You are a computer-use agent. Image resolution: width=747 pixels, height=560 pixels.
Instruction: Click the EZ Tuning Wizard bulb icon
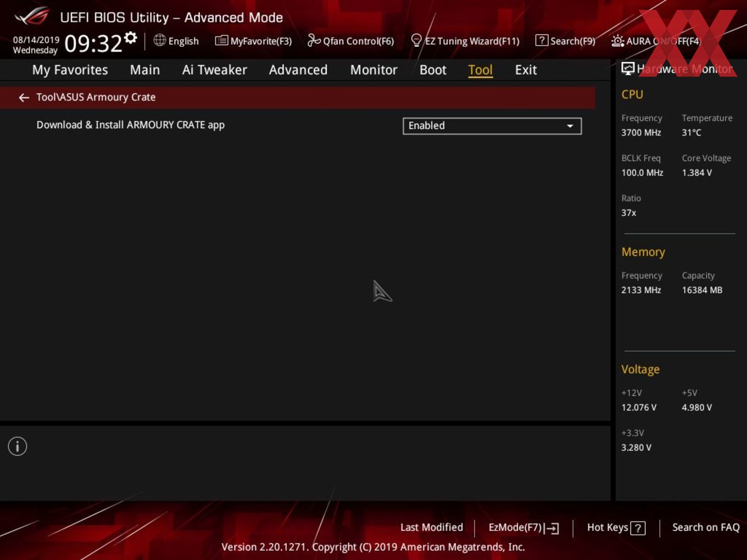pyautogui.click(x=416, y=40)
